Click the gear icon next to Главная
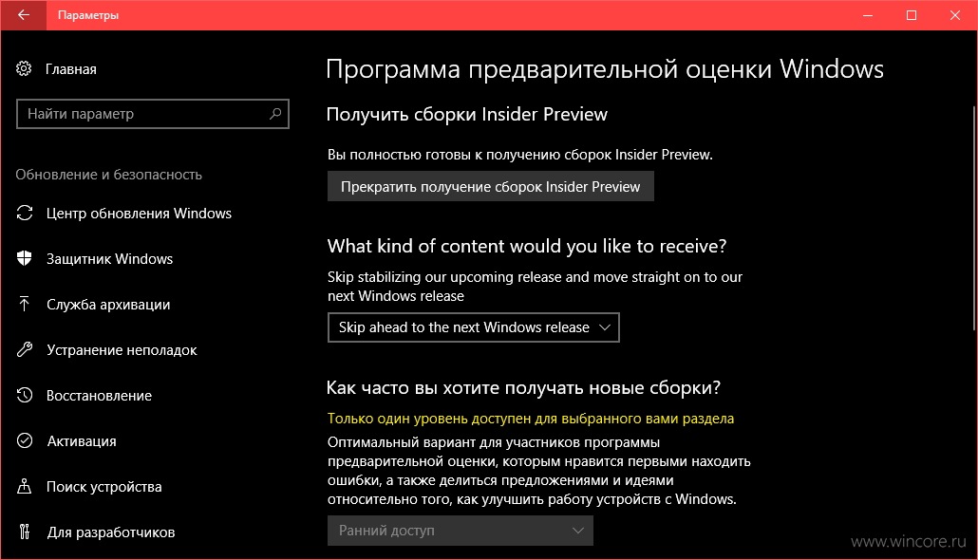The height and width of the screenshot is (560, 978). (24, 68)
